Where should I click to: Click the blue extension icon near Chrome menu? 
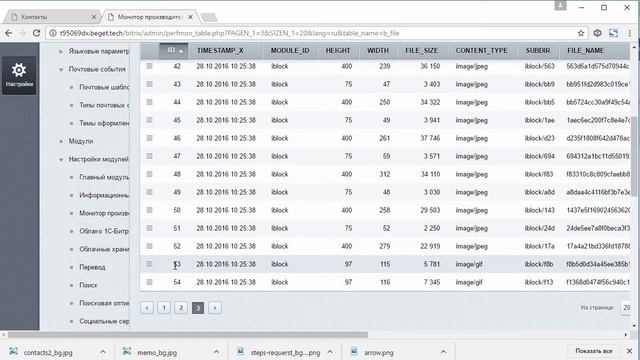[613, 33]
